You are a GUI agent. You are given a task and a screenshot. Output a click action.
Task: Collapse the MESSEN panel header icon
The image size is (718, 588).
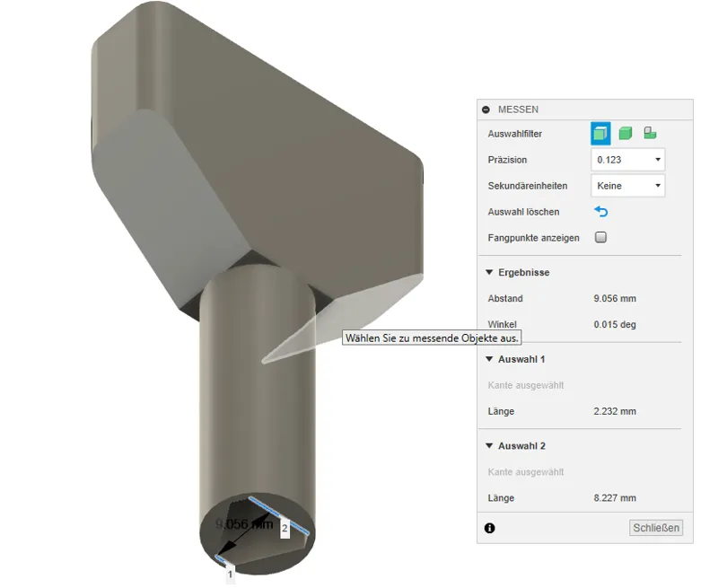(486, 110)
